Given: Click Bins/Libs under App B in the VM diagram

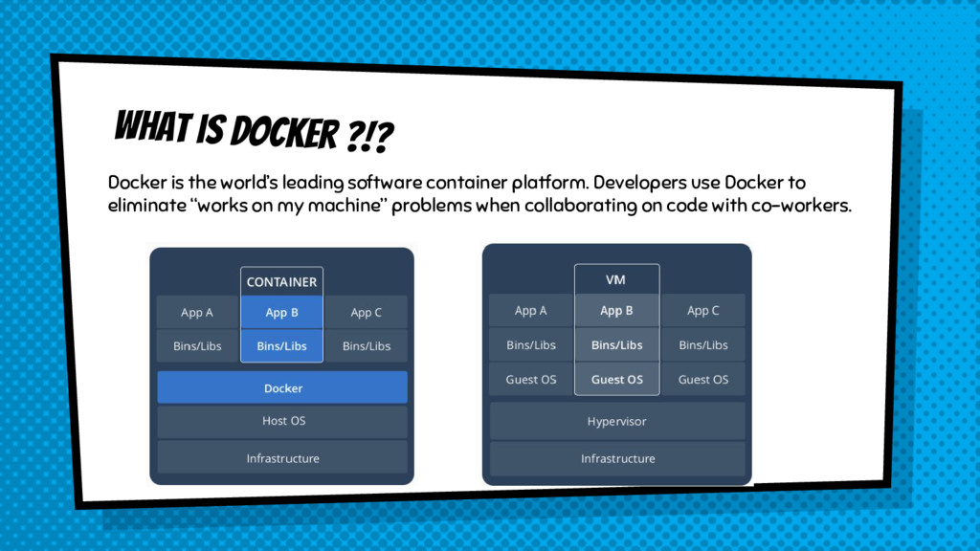Looking at the screenshot, I should 616,344.
